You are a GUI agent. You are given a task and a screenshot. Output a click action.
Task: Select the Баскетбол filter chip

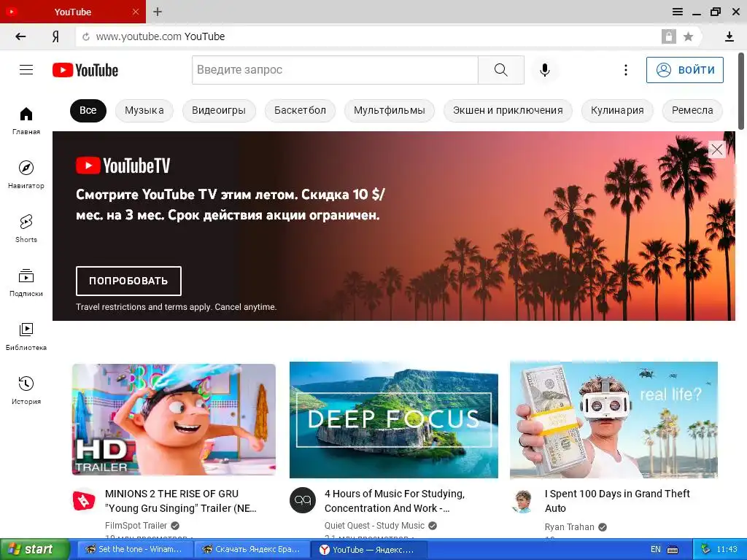[x=300, y=111]
